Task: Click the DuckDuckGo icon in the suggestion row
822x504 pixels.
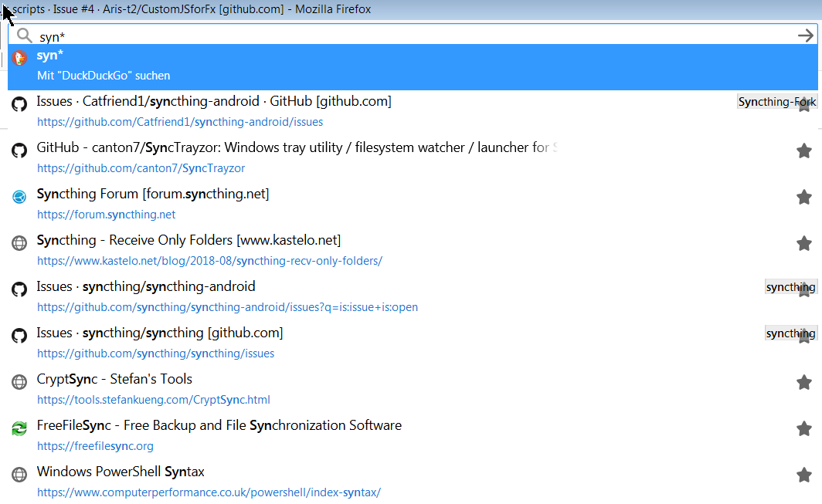Action: coord(21,56)
